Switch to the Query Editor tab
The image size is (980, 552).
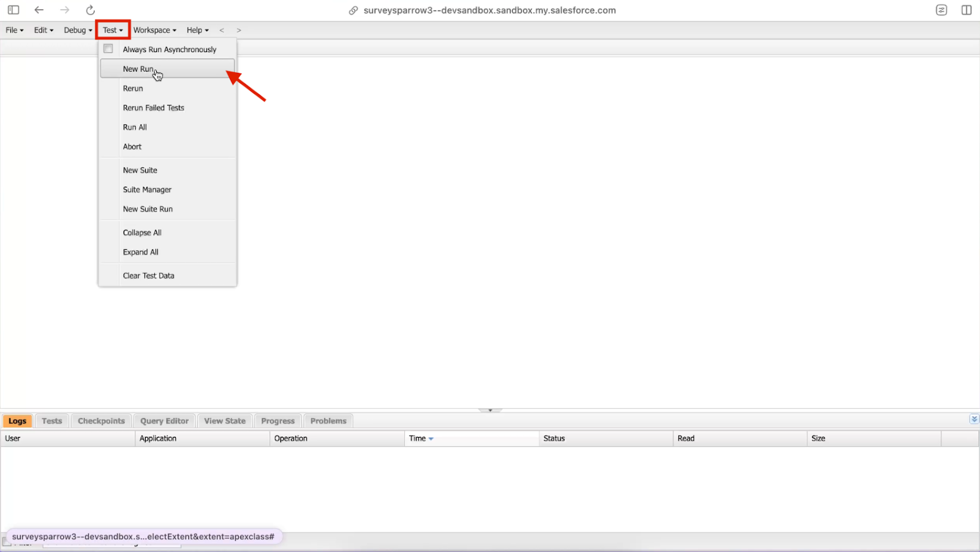(164, 421)
